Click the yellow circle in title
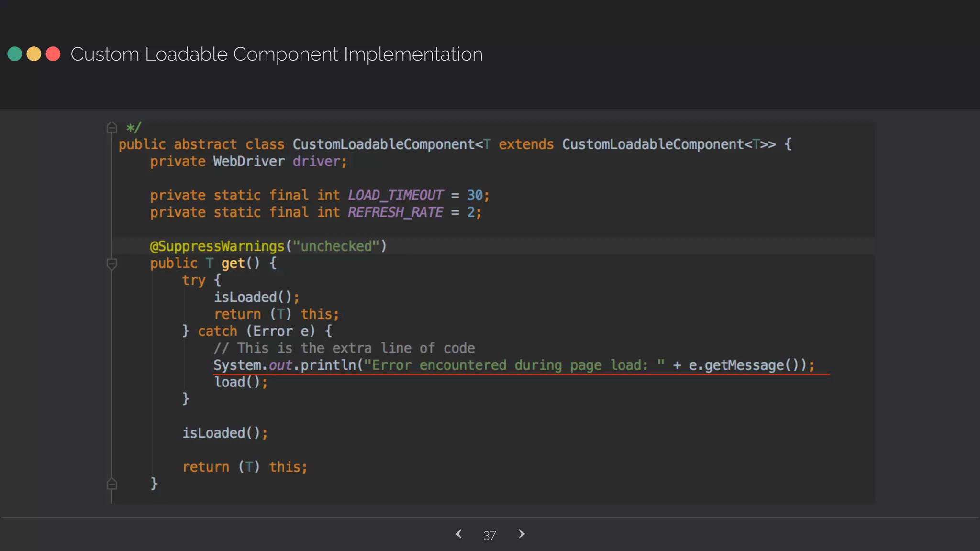980x551 pixels. pyautogui.click(x=34, y=54)
